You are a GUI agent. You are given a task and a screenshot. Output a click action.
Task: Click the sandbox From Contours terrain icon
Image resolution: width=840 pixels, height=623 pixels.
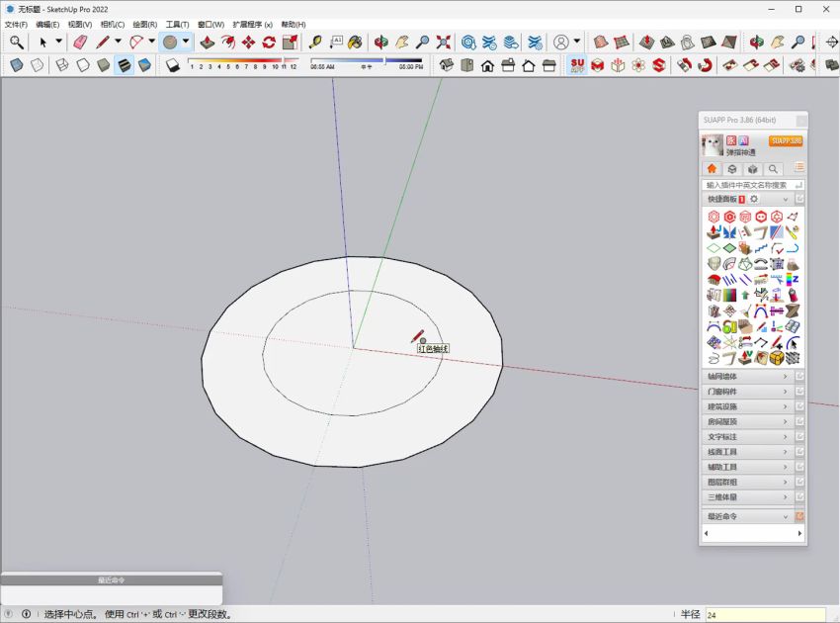pos(601,42)
